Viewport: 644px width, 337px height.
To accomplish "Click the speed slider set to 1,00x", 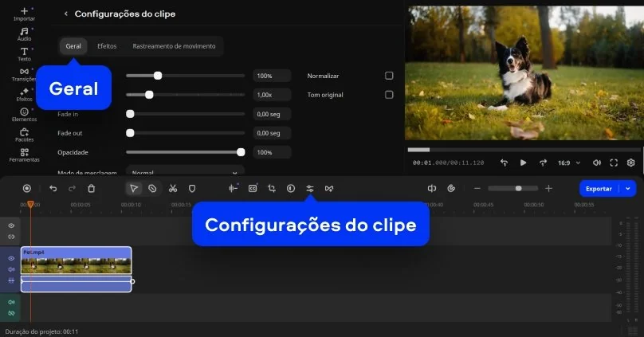I will point(185,95).
